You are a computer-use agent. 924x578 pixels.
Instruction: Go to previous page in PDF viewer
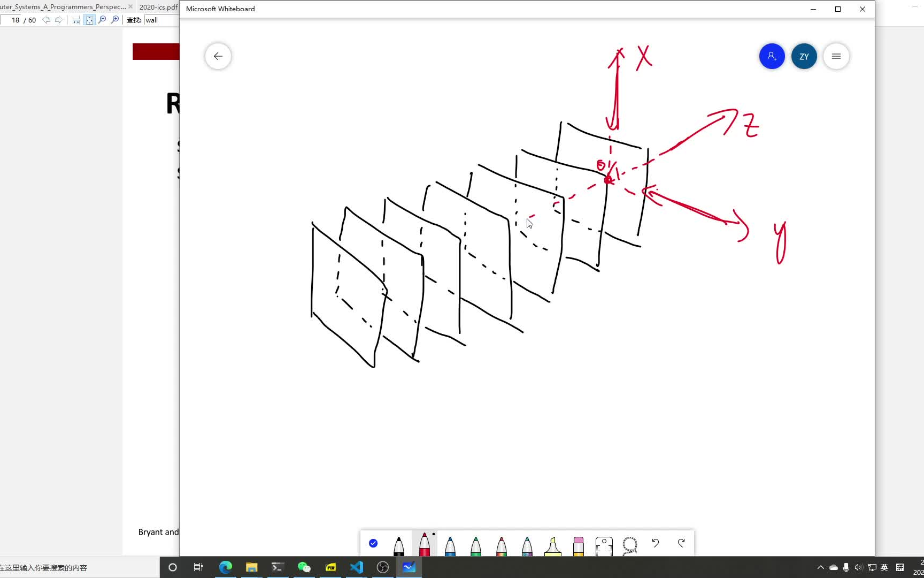point(47,20)
